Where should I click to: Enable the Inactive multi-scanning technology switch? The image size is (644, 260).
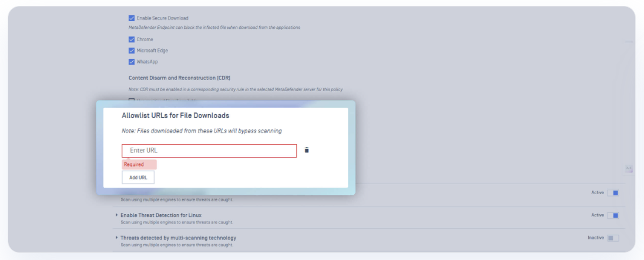(x=613, y=238)
